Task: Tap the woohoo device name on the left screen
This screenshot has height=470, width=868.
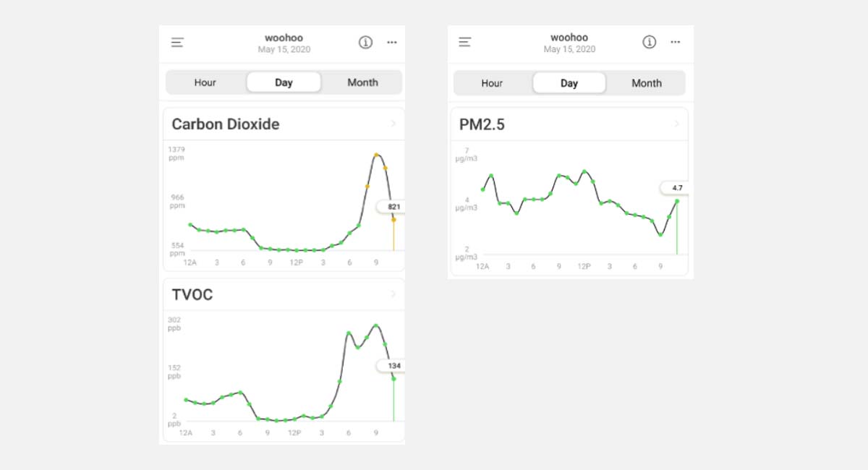Action: (284, 38)
